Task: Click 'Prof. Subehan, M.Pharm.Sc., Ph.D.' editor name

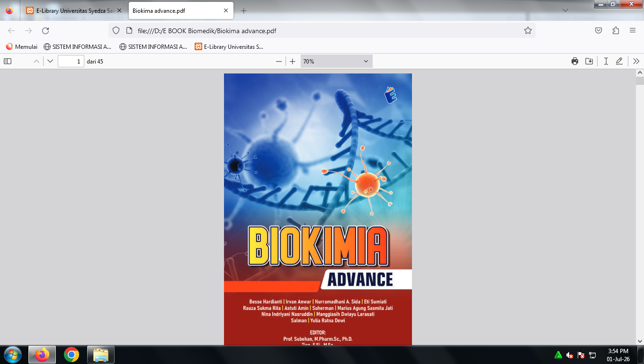Action: tap(318, 339)
